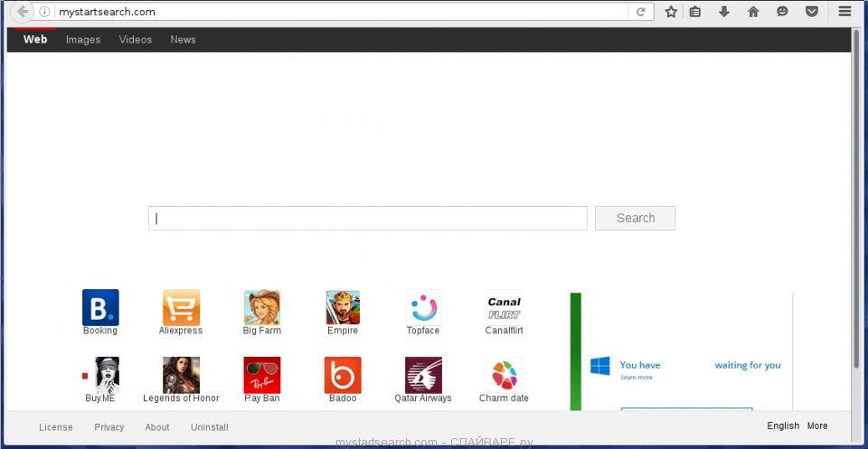Image resolution: width=868 pixels, height=449 pixels.
Task: Focus the main search input box
Action: pyautogui.click(x=368, y=218)
